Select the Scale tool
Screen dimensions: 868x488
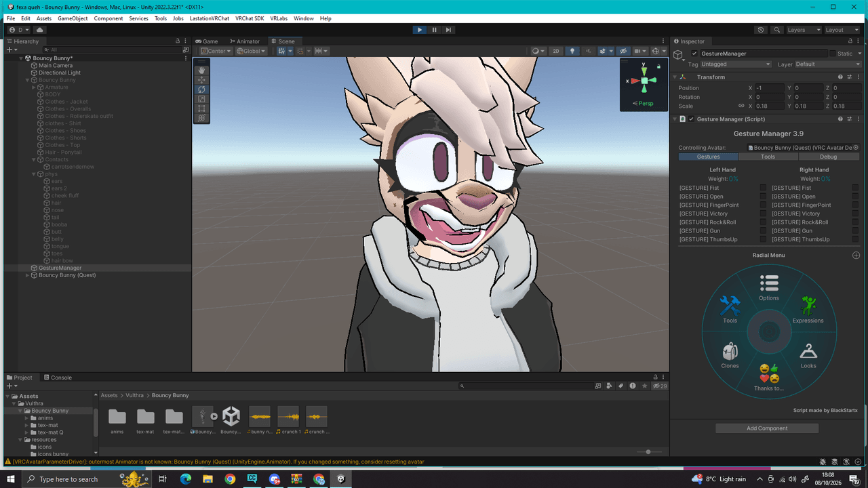click(201, 99)
